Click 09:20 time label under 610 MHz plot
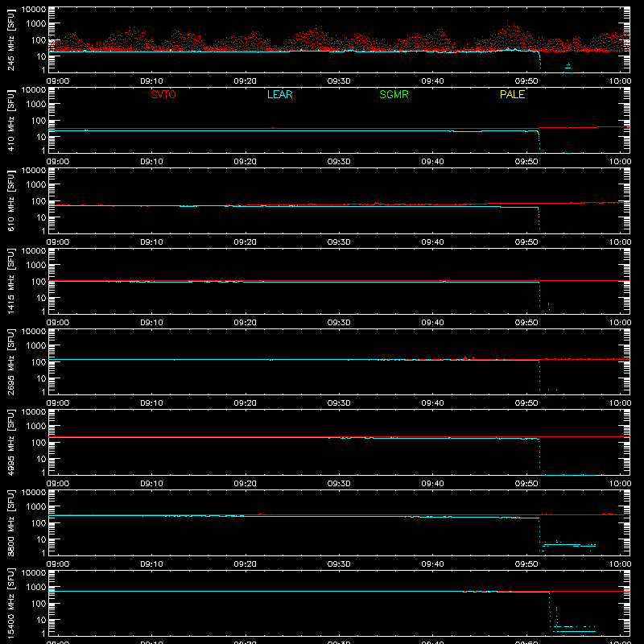The height and width of the screenshot is (644, 644). (x=246, y=242)
